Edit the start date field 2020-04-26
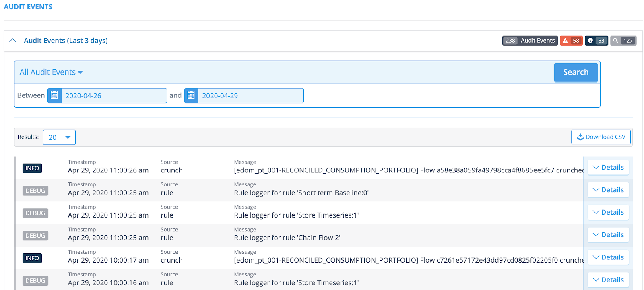The image size is (644, 290). pyautogui.click(x=114, y=96)
